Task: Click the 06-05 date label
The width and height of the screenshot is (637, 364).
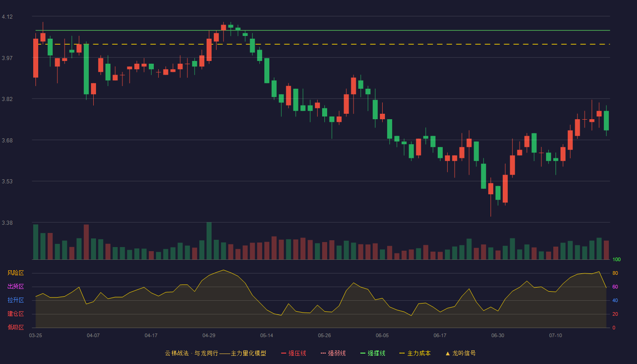Action: 382,335
